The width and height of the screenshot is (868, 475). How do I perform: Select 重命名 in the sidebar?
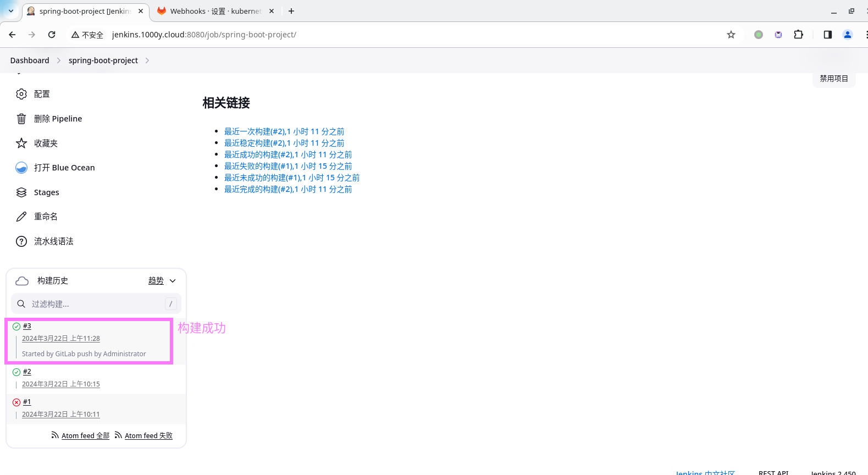click(46, 217)
